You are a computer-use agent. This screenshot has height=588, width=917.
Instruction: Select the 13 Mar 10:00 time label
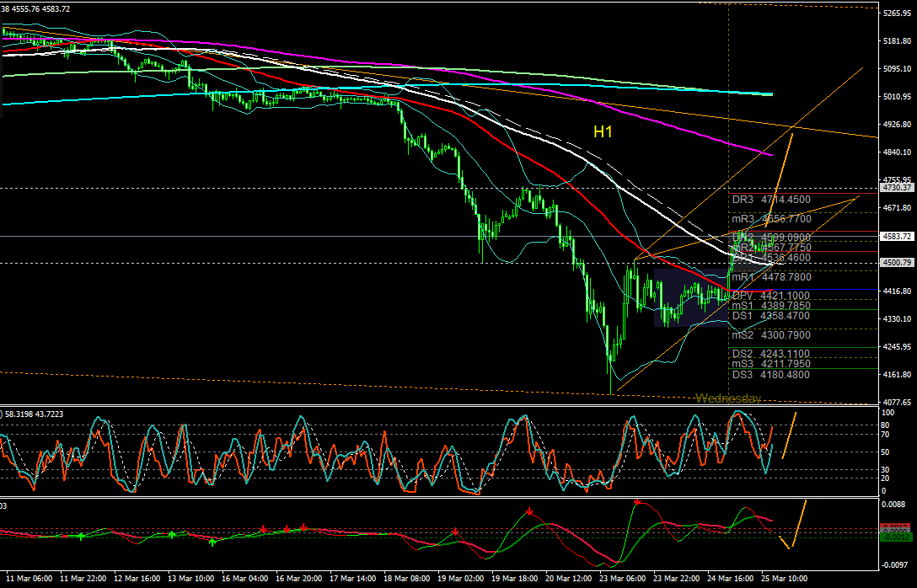pos(190,579)
